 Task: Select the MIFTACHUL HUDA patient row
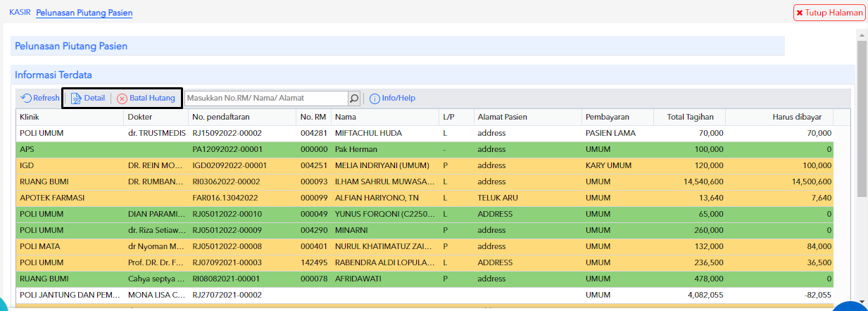coord(424,133)
